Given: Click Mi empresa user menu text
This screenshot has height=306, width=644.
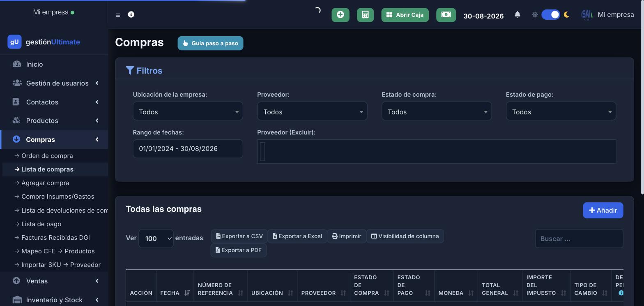Looking at the screenshot, I should pyautogui.click(x=616, y=15).
